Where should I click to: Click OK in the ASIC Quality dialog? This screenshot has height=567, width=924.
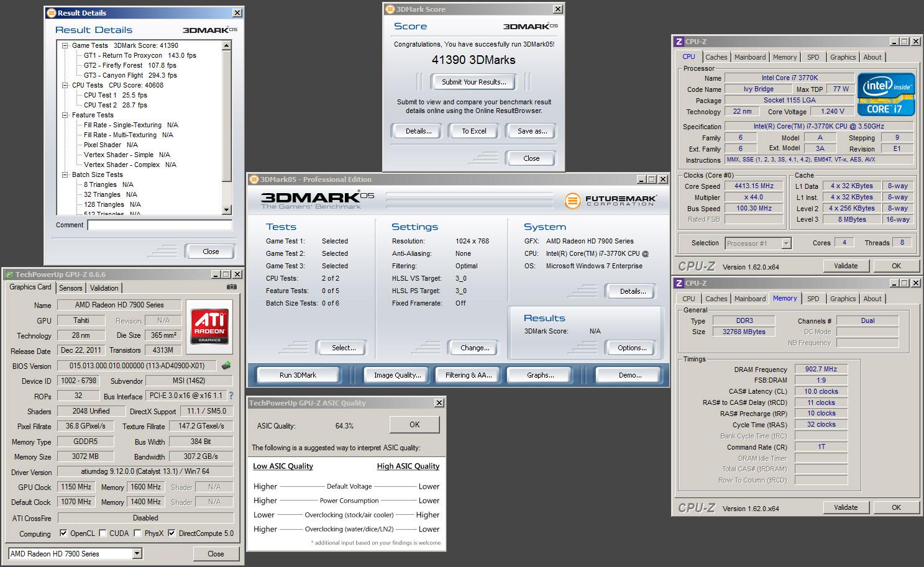click(414, 425)
